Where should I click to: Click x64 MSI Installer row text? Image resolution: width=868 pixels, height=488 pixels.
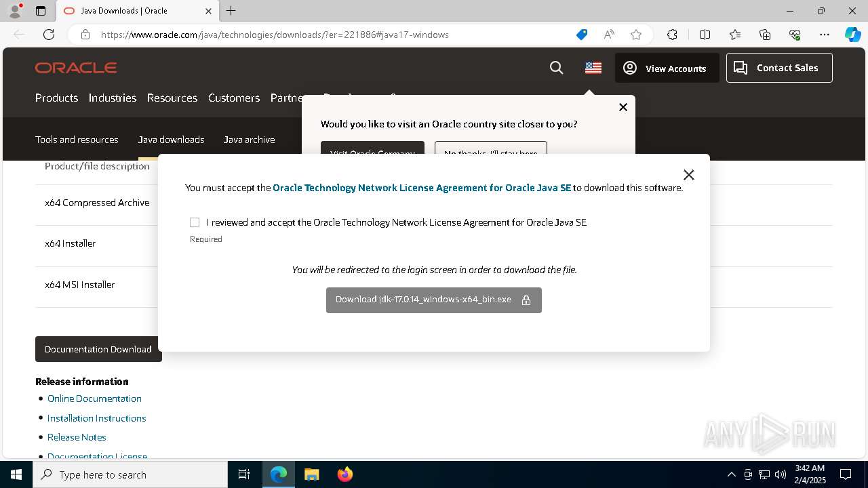point(80,285)
